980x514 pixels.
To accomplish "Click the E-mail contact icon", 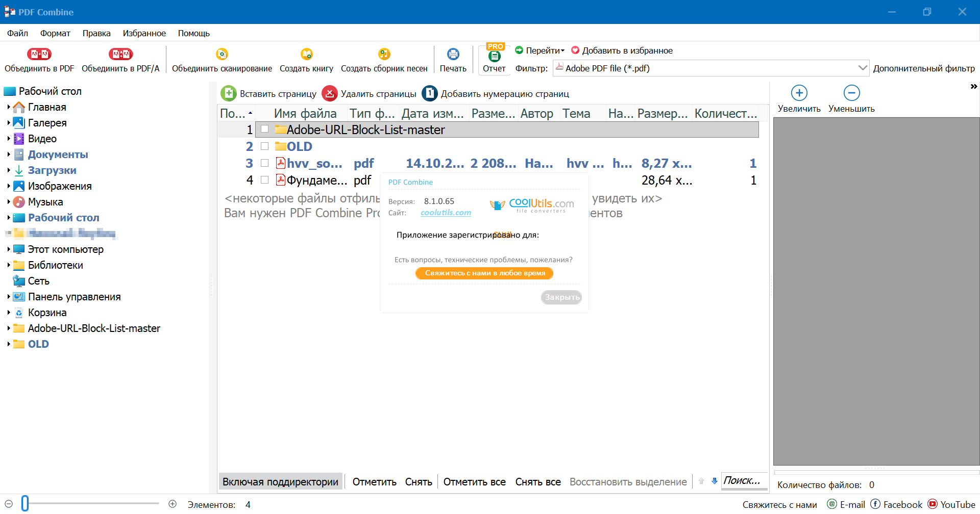I will (x=832, y=504).
